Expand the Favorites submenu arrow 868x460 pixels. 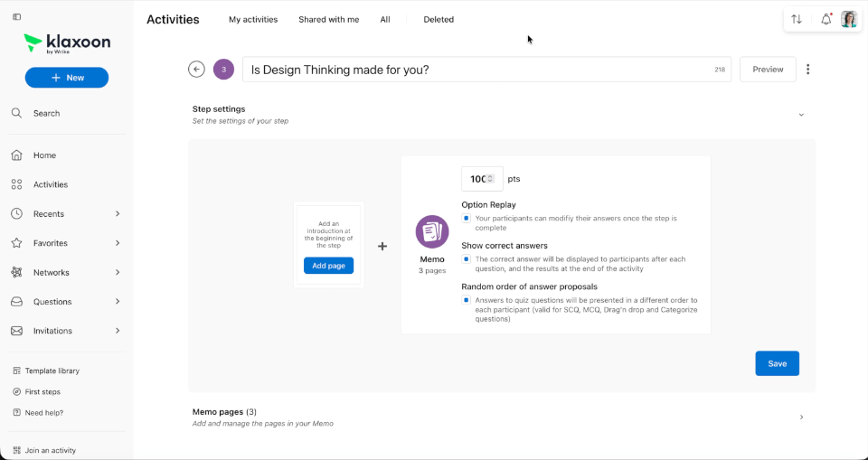coord(118,243)
